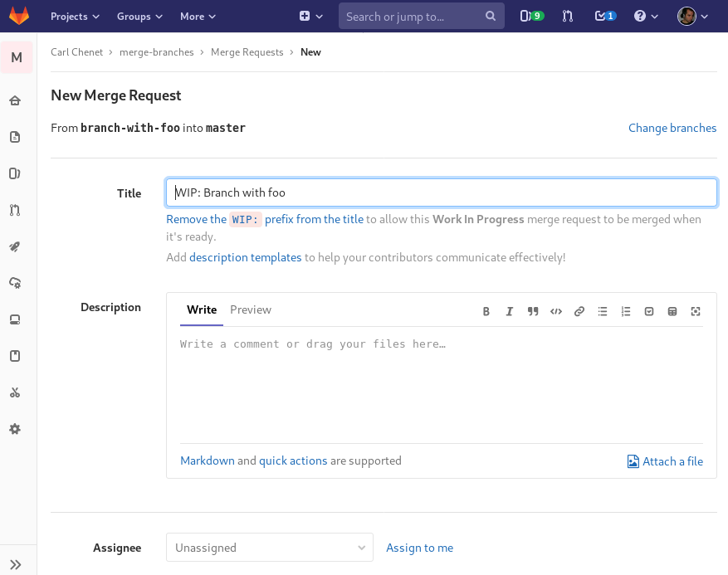Insert a code snippet into description

pyautogui.click(x=555, y=311)
